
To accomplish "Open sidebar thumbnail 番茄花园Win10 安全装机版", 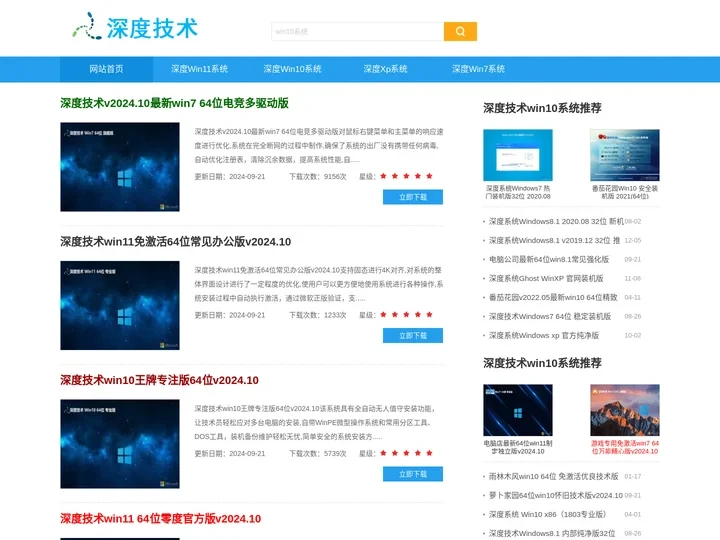I will pyautogui.click(x=625, y=155).
